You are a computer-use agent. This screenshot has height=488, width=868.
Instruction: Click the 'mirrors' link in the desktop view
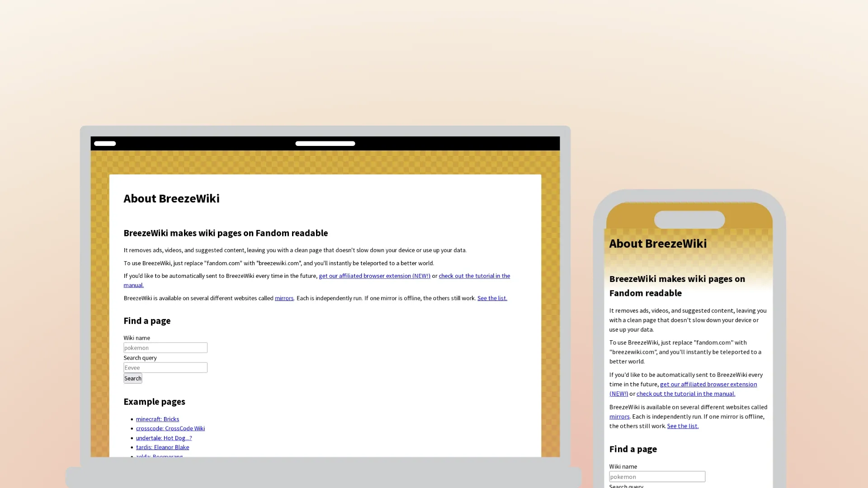pos(284,298)
